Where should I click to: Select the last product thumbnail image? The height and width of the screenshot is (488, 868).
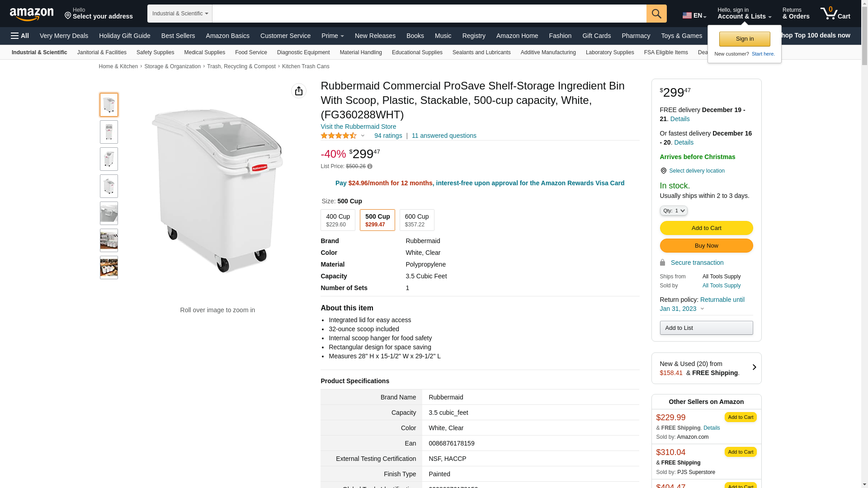tap(109, 267)
